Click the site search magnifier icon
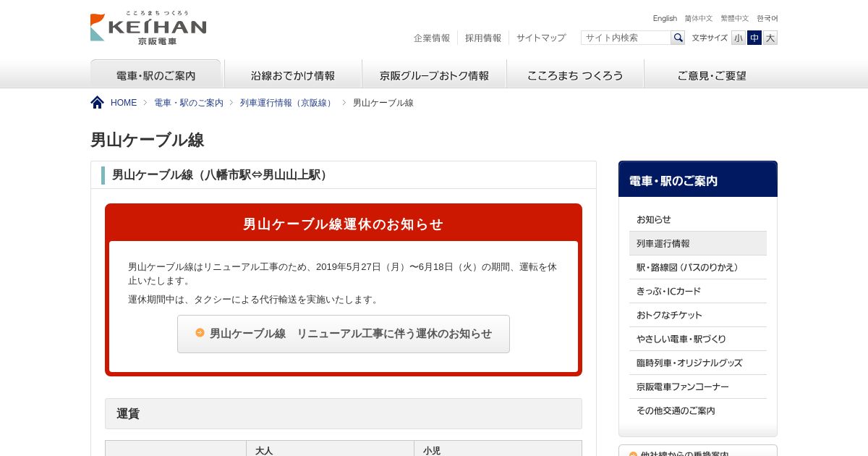This screenshot has height=456, width=868. (x=678, y=38)
